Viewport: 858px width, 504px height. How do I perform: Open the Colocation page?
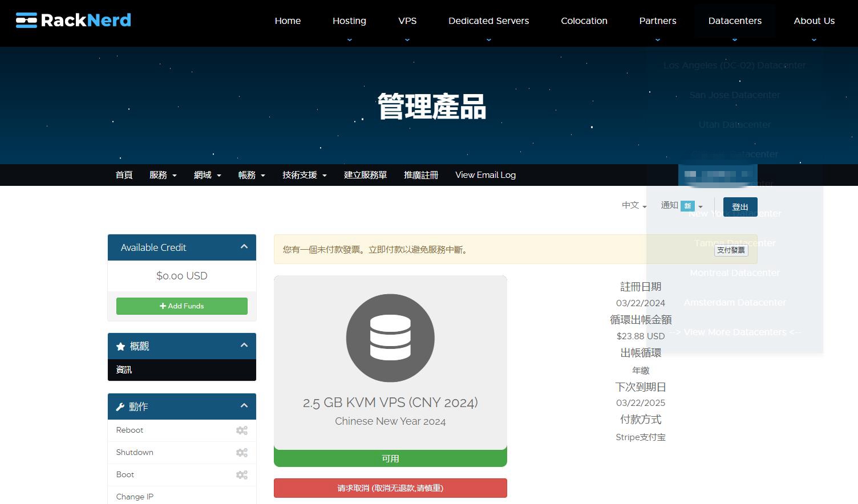584,21
